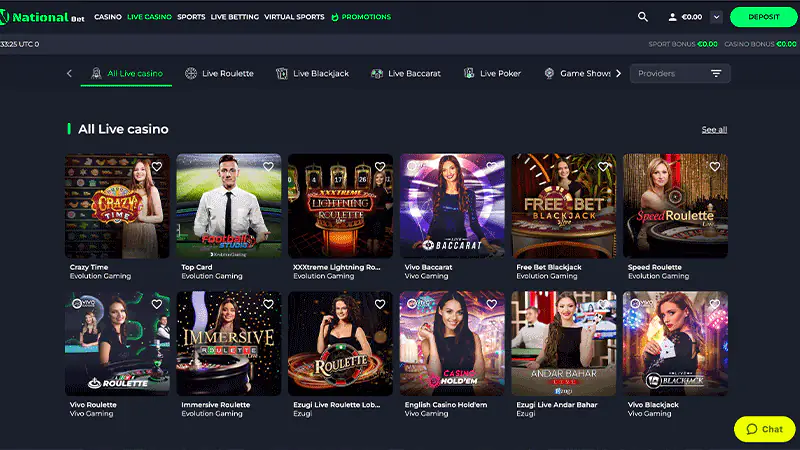Open Free Bet Blackjack thumbnail
This screenshot has height=450, width=800.
(564, 206)
